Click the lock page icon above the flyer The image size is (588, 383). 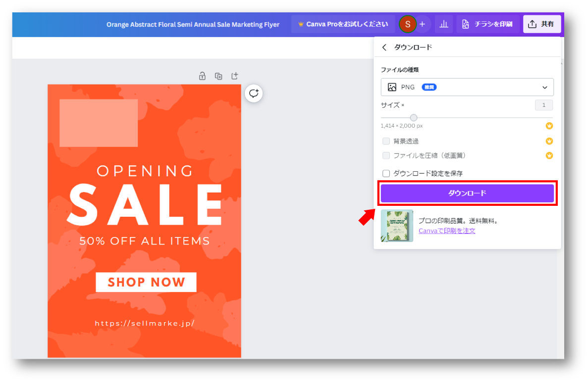[x=202, y=76]
